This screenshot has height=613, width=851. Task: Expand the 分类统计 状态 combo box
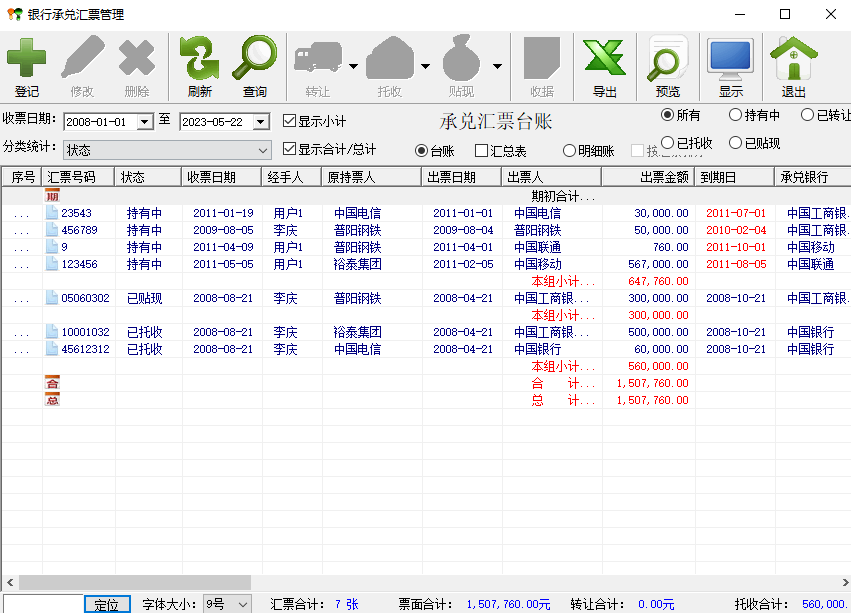click(263, 150)
